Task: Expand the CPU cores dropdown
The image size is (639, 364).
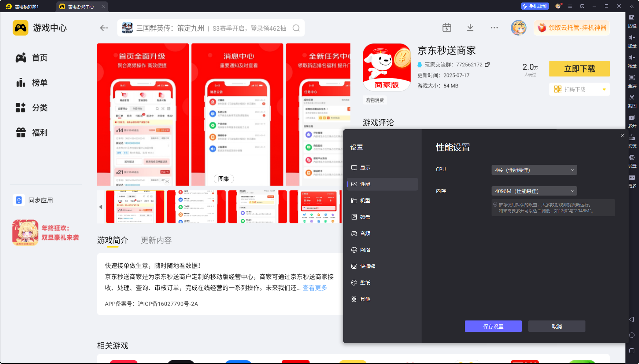Action: pyautogui.click(x=534, y=170)
